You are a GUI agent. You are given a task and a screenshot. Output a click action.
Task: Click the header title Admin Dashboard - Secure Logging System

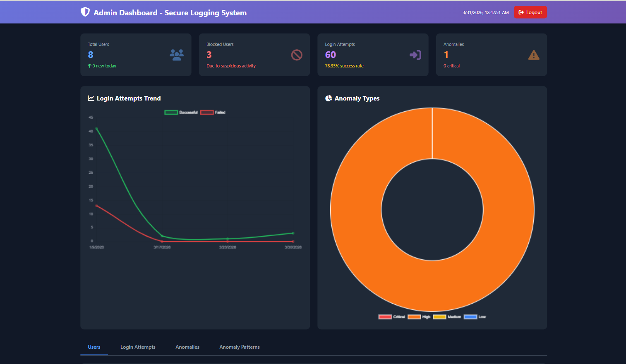[170, 13]
